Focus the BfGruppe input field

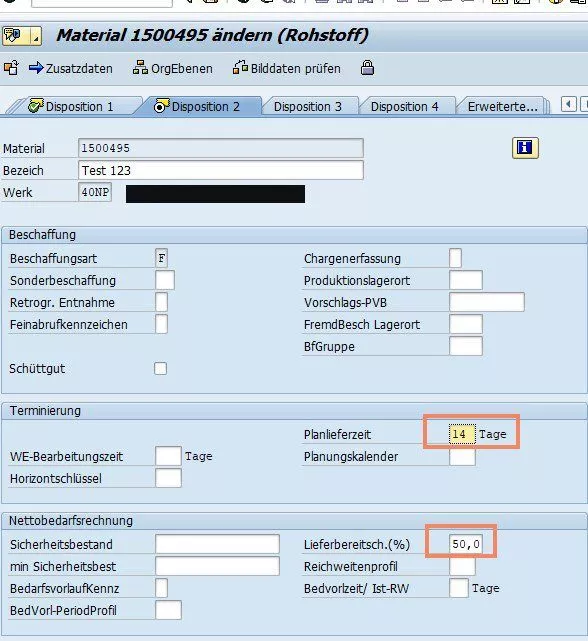[466, 346]
